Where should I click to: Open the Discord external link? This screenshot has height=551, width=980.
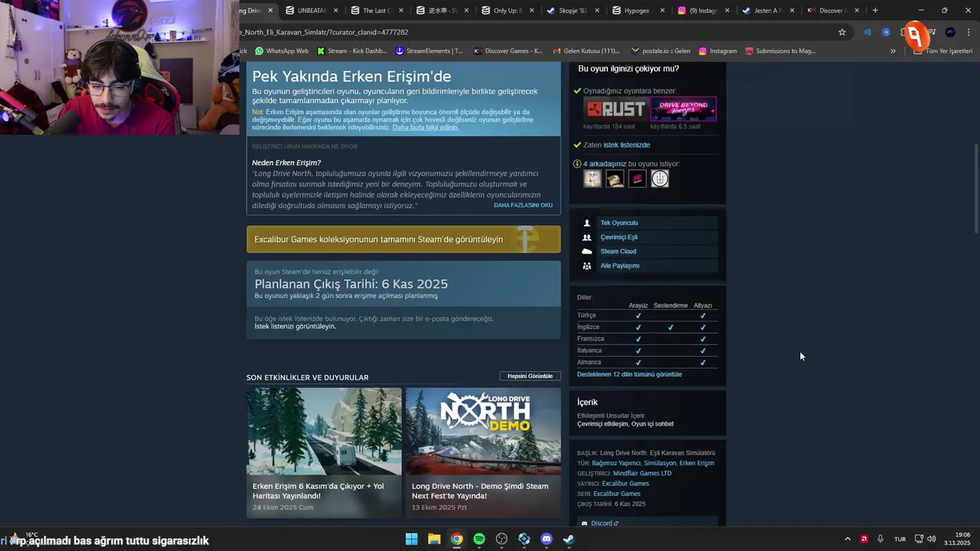click(604, 523)
